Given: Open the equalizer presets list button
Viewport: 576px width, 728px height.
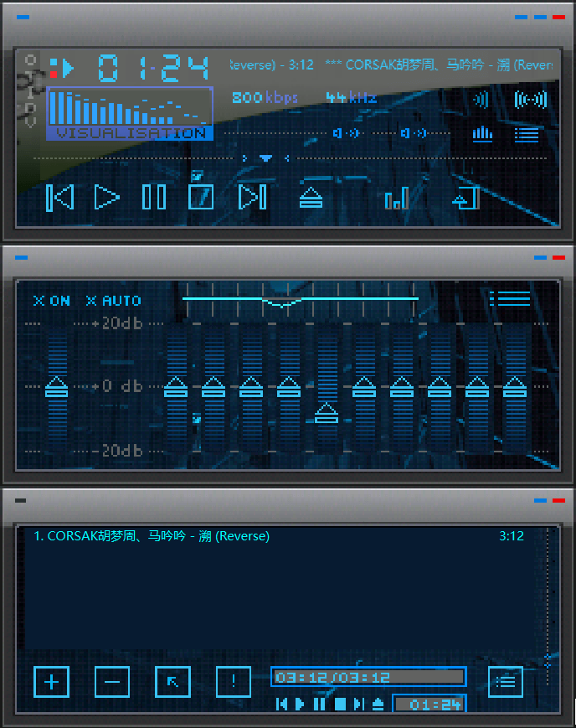Looking at the screenshot, I should pyautogui.click(x=510, y=298).
